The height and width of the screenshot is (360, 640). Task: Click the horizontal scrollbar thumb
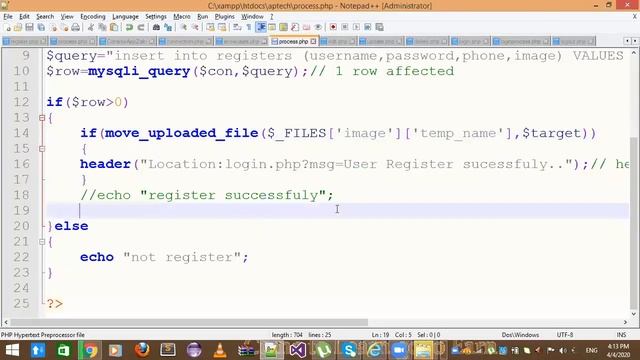coord(189,322)
